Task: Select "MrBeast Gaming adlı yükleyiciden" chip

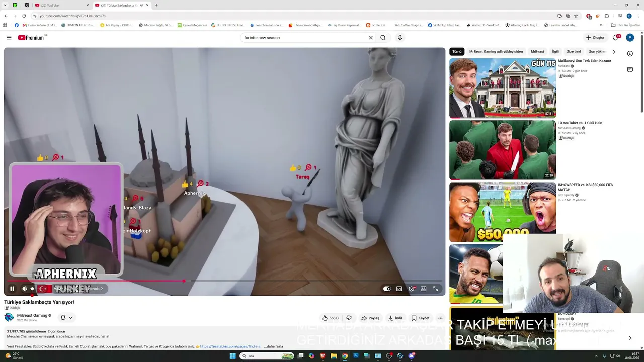Action: click(496, 52)
